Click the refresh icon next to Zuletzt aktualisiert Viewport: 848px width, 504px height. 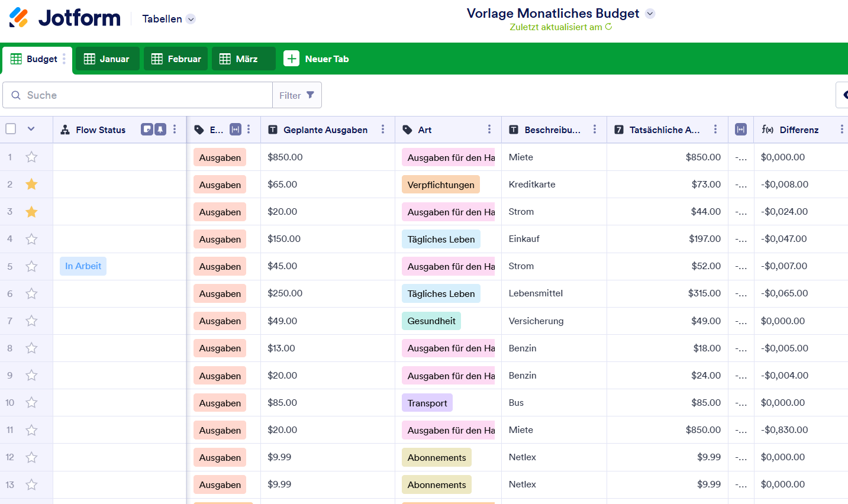[x=610, y=27]
